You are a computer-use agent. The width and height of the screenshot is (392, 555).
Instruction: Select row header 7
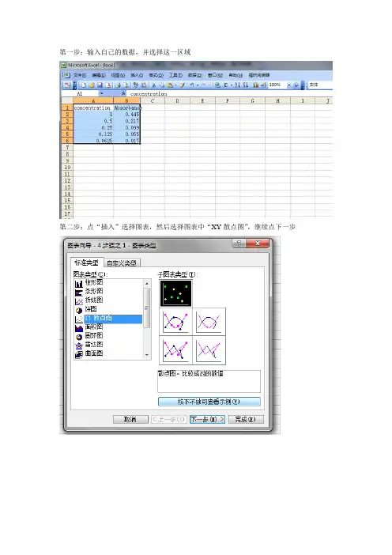pyautogui.click(x=67, y=147)
